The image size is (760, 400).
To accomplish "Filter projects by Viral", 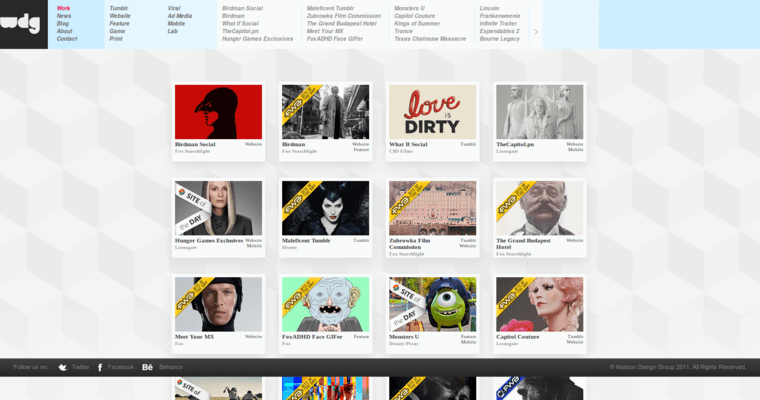I will pyautogui.click(x=174, y=8).
